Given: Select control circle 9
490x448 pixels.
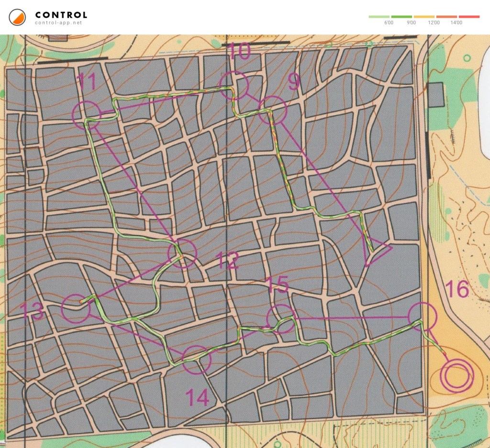Looking at the screenshot, I should coord(272,110).
